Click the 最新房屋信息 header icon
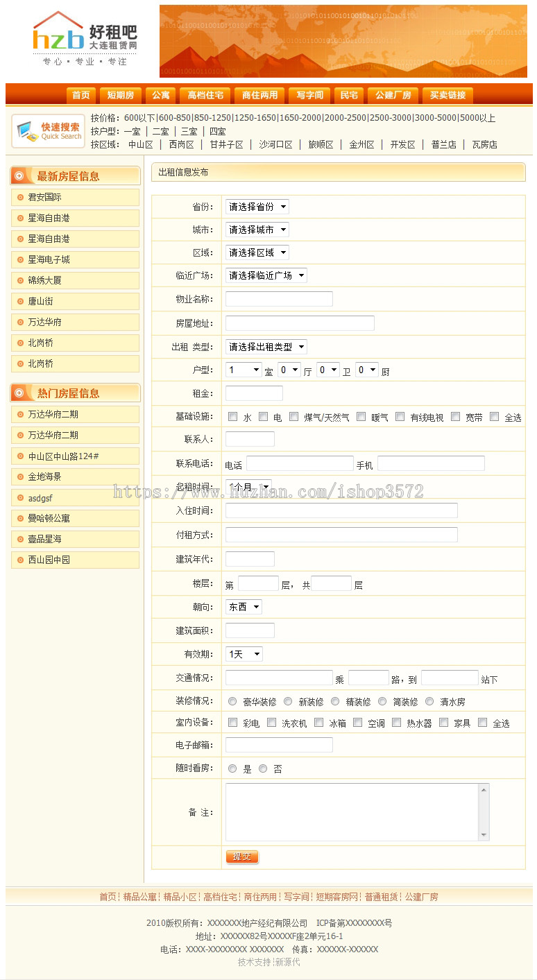This screenshot has width=537, height=980. [19, 176]
